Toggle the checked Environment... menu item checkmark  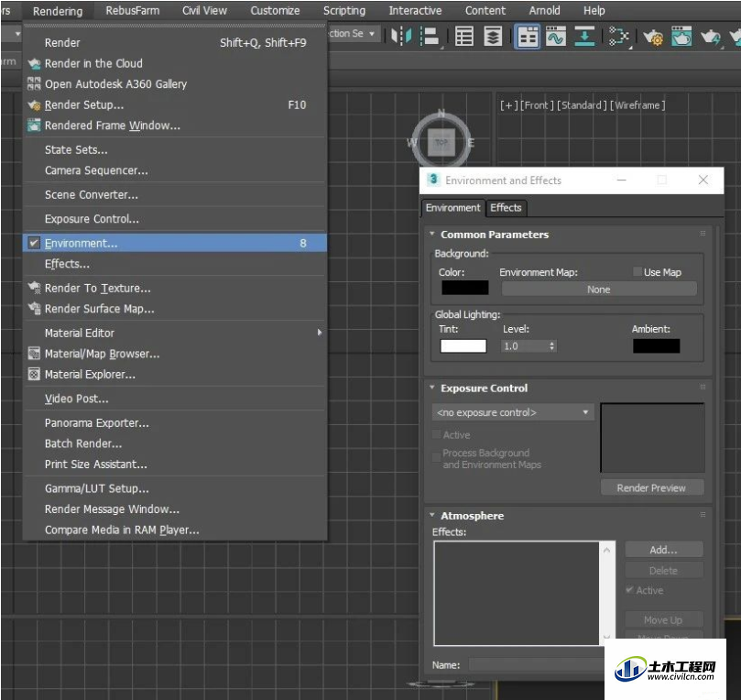pos(34,243)
